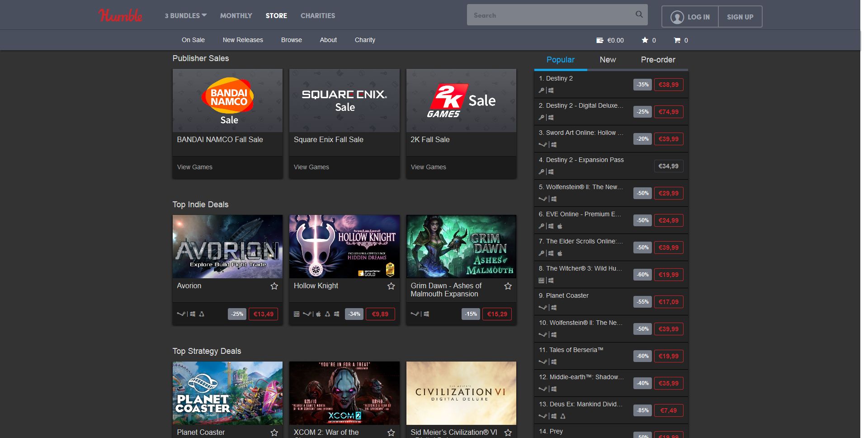
Task: Toggle the wishlist star on Avorion
Action: click(x=274, y=286)
